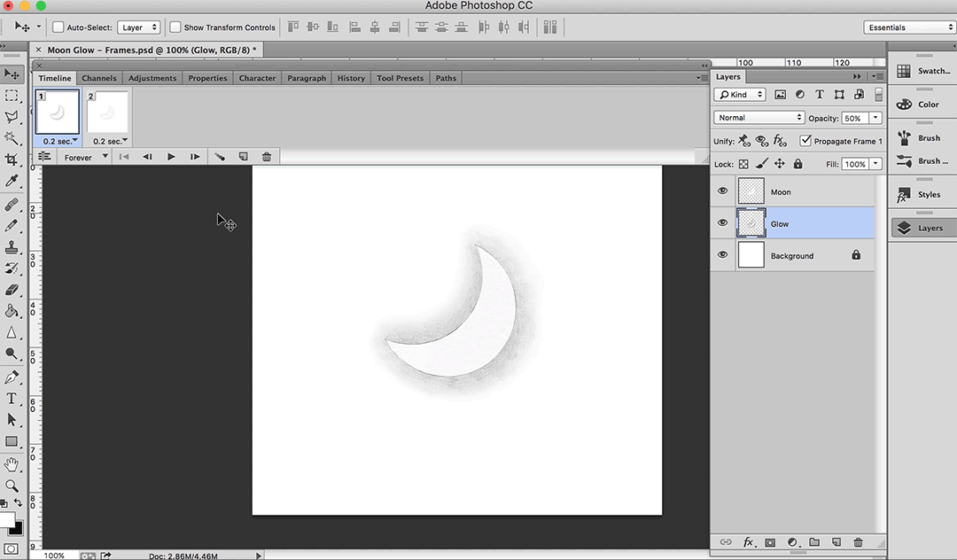957x560 pixels.
Task: Hide the Moon layer
Action: (x=722, y=191)
